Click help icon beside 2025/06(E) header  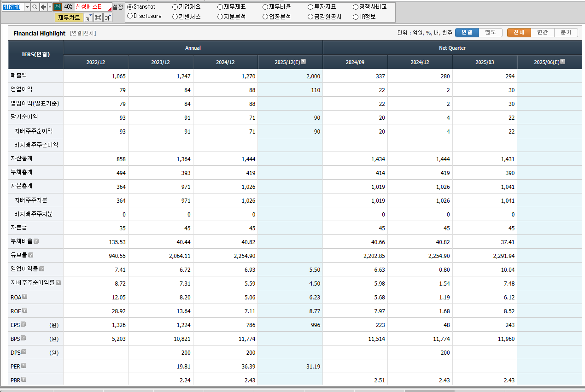(x=562, y=62)
